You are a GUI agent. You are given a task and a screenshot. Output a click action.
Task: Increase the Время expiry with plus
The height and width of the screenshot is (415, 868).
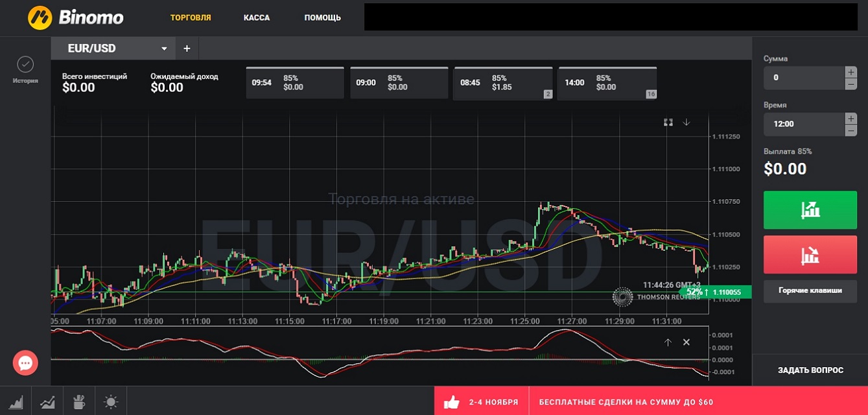coord(850,118)
